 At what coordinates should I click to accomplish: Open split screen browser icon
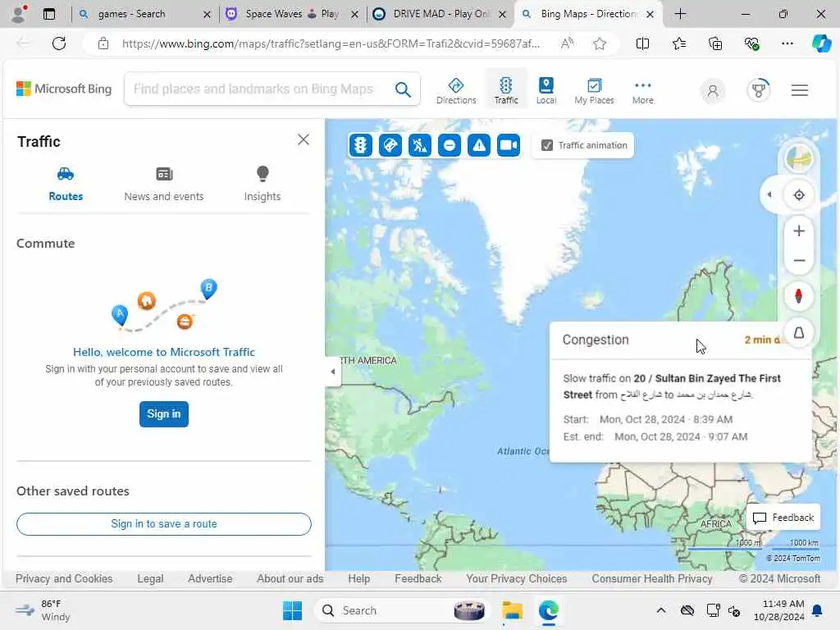click(x=642, y=43)
